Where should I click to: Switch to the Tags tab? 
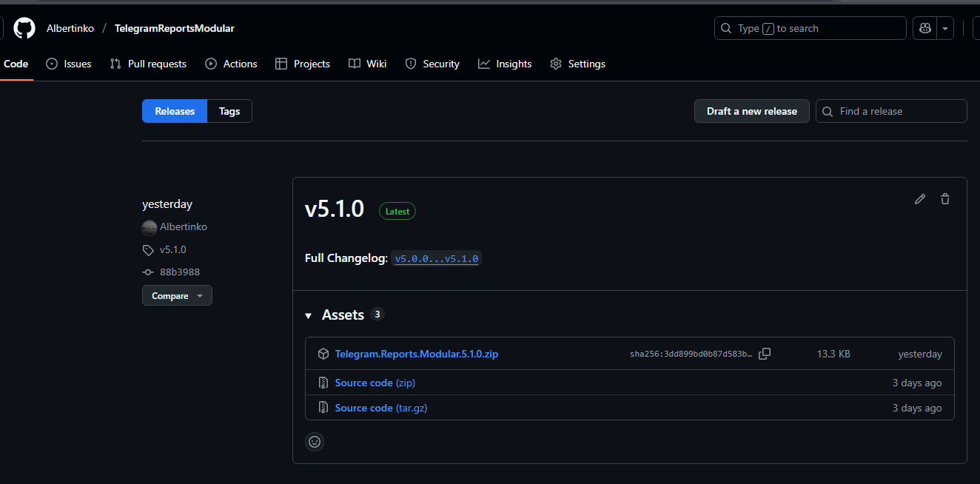[x=229, y=111]
